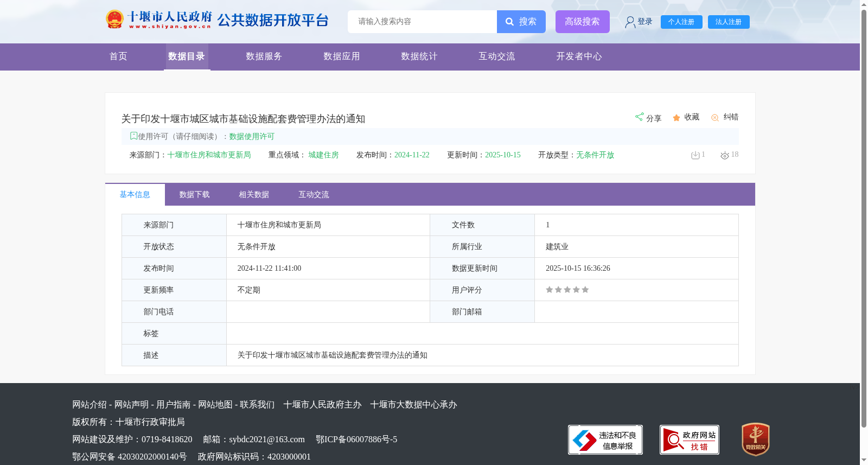
Task: Click the 搜索 button with magnifier icon
Action: tap(521, 22)
